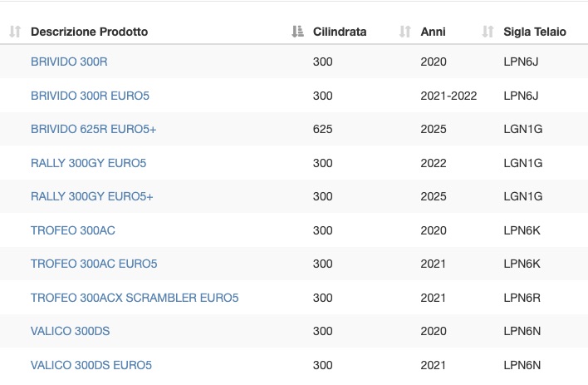This screenshot has height=385, width=588.
Task: Click sort arrows left of Sigla Telaio
Action: pos(488,32)
